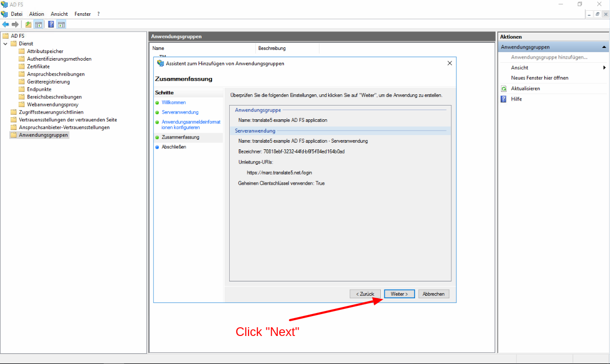Go to the Serveranwendung wizard step
The width and height of the screenshot is (610, 364).
click(x=180, y=112)
